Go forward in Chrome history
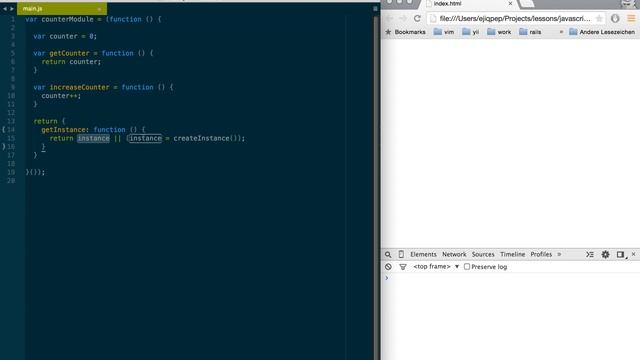 [402, 18]
